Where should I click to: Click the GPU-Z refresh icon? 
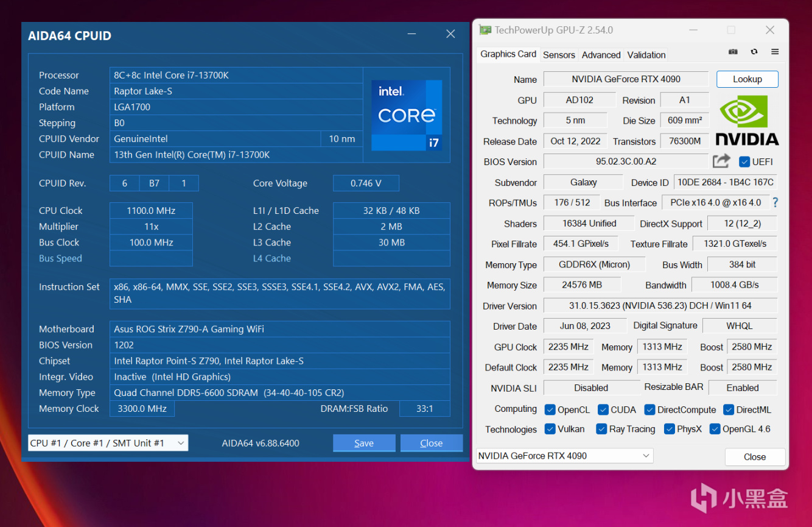[x=754, y=52]
